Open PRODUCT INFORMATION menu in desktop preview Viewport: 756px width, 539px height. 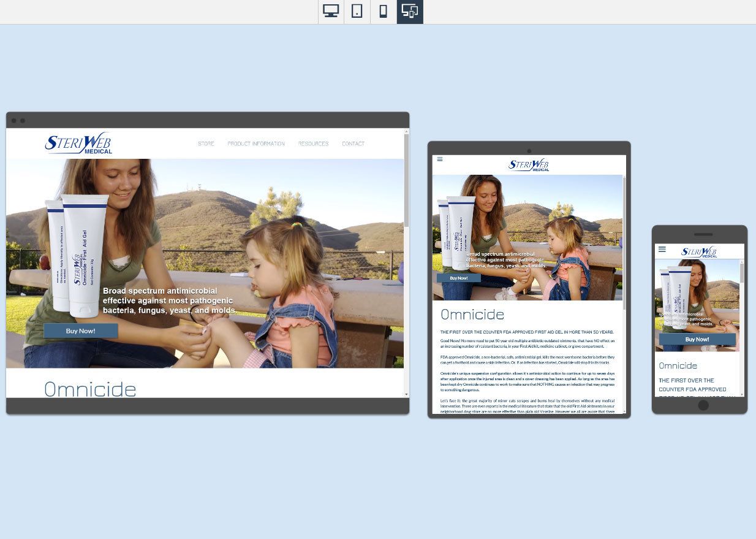click(256, 143)
